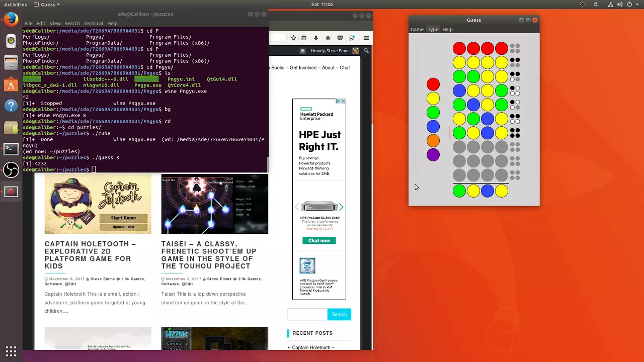Show previous HPE ad with left arrow
The image size is (644, 362).
point(297,207)
